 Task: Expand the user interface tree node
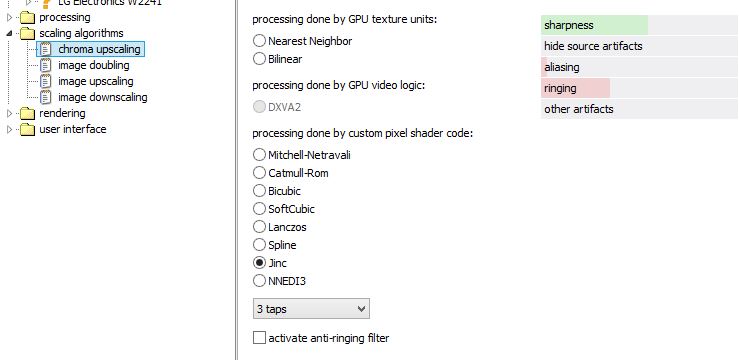(x=10, y=130)
